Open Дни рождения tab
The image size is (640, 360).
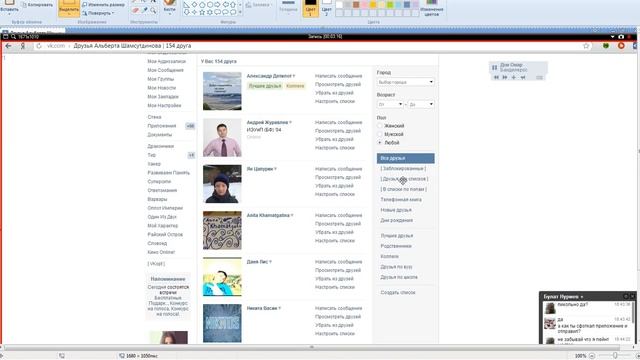[x=397, y=220]
